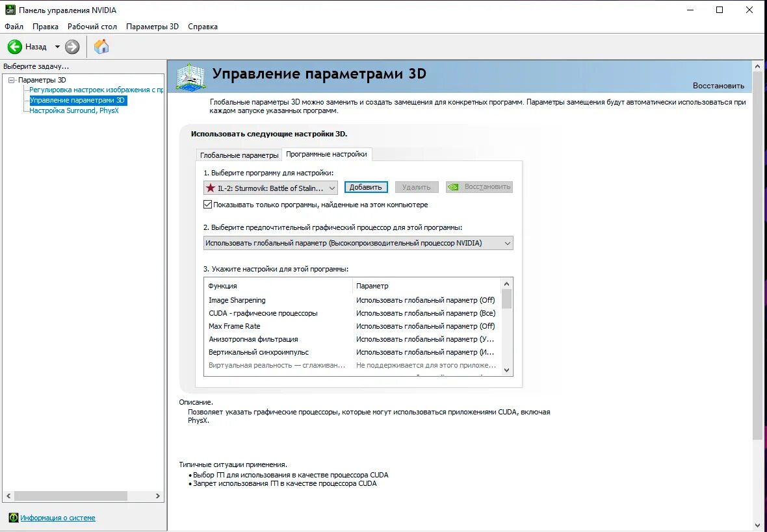This screenshot has width=767, height=532.
Task: Click the 3D settings header cube icon
Action: click(190, 77)
